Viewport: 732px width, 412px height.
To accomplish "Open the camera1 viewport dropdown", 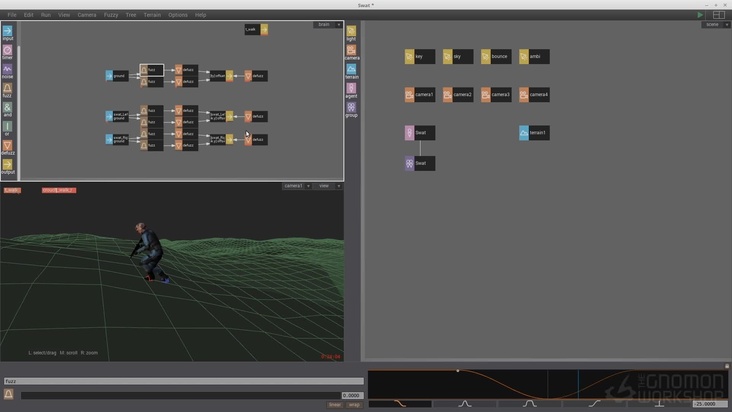I will (296, 185).
